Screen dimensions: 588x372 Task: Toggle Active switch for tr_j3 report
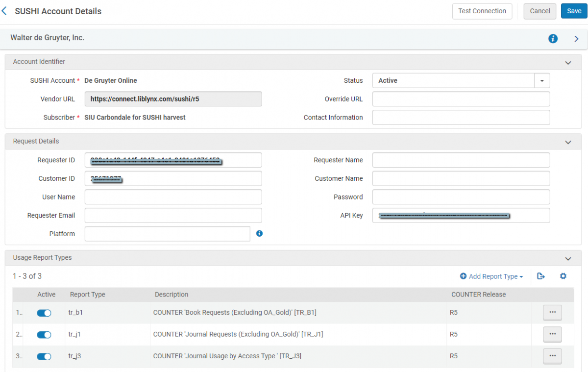tap(44, 356)
